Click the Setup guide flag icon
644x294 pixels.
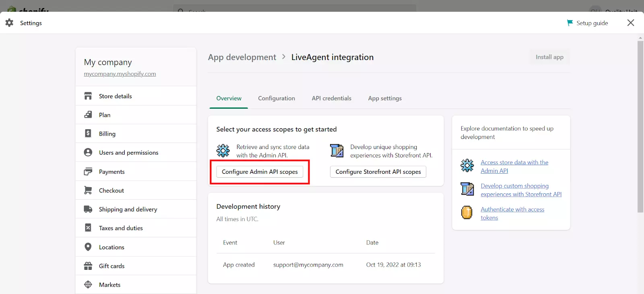tap(570, 23)
